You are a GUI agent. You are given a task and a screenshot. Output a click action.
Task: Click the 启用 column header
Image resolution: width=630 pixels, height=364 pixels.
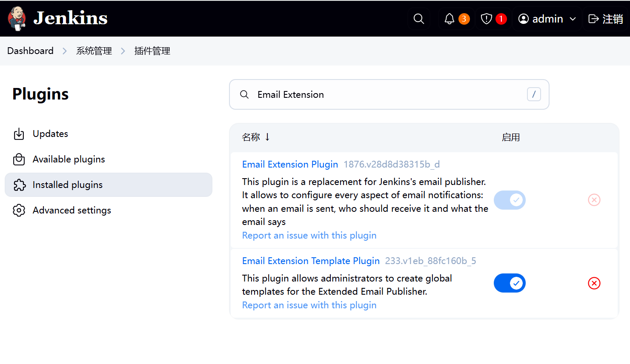tap(511, 137)
